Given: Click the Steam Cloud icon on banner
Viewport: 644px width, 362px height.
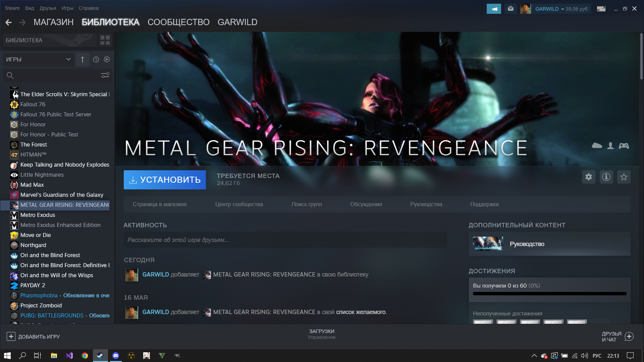Looking at the screenshot, I should pyautogui.click(x=597, y=145).
